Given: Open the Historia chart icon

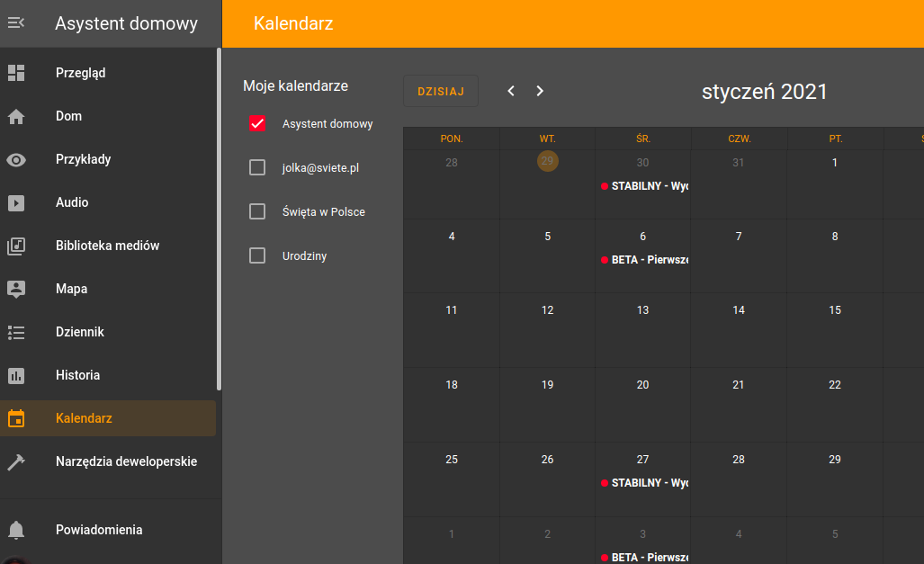Looking at the screenshot, I should tap(16, 375).
